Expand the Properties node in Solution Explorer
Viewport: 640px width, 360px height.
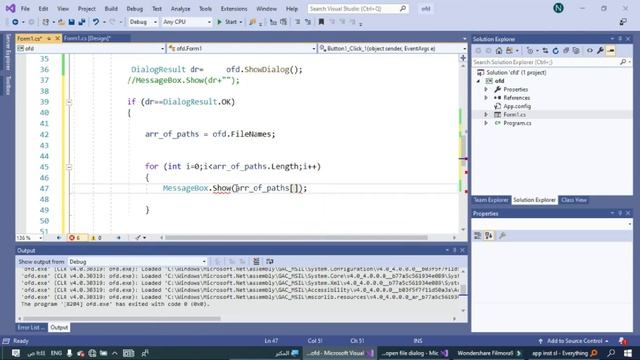coord(486,89)
